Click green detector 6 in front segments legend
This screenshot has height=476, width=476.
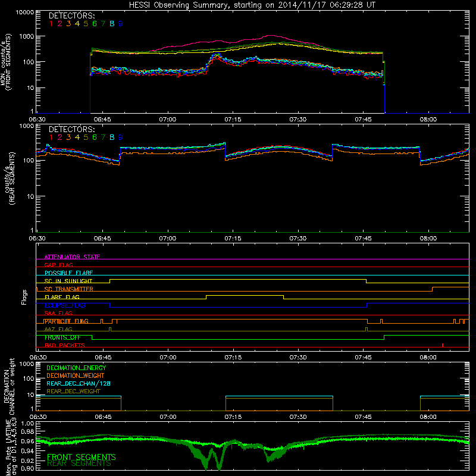95,24
